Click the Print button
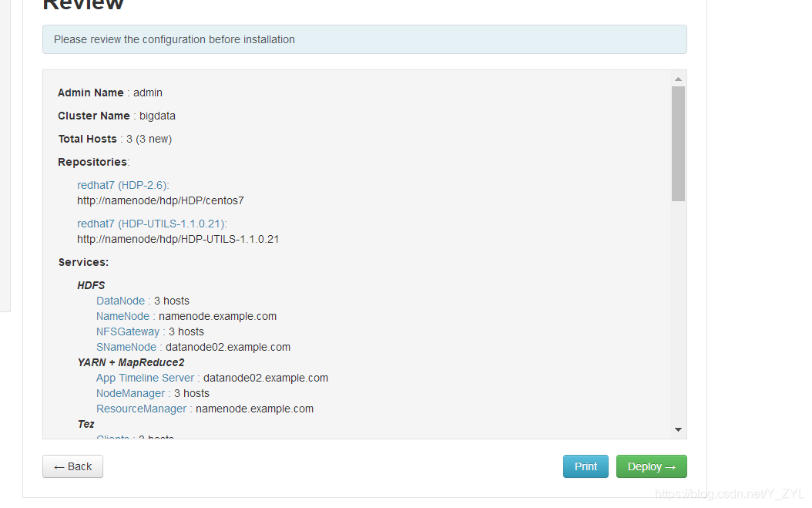Viewport: 812px width, 508px height. pyautogui.click(x=586, y=466)
